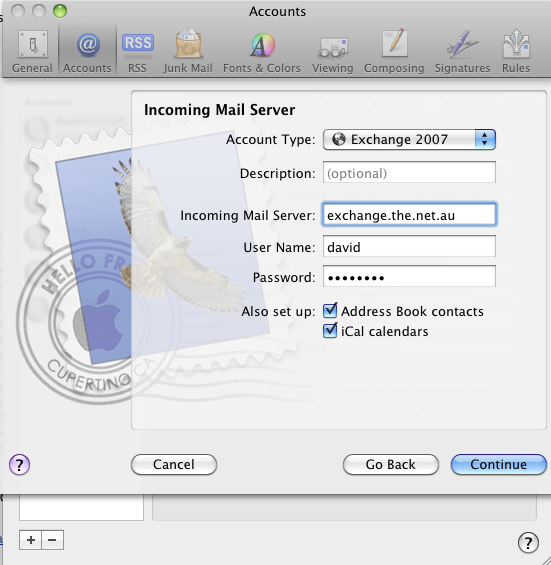Go Back to the previous step
551x565 pixels.
tap(391, 464)
